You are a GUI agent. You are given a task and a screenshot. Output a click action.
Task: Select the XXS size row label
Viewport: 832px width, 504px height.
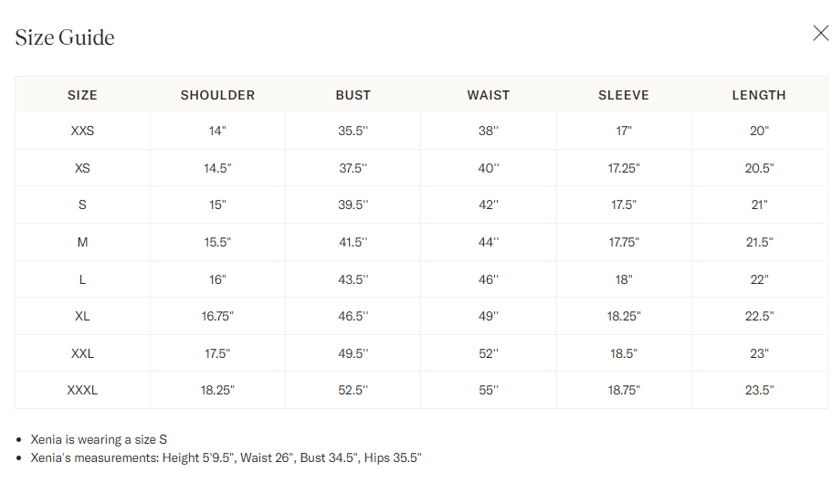(x=82, y=131)
